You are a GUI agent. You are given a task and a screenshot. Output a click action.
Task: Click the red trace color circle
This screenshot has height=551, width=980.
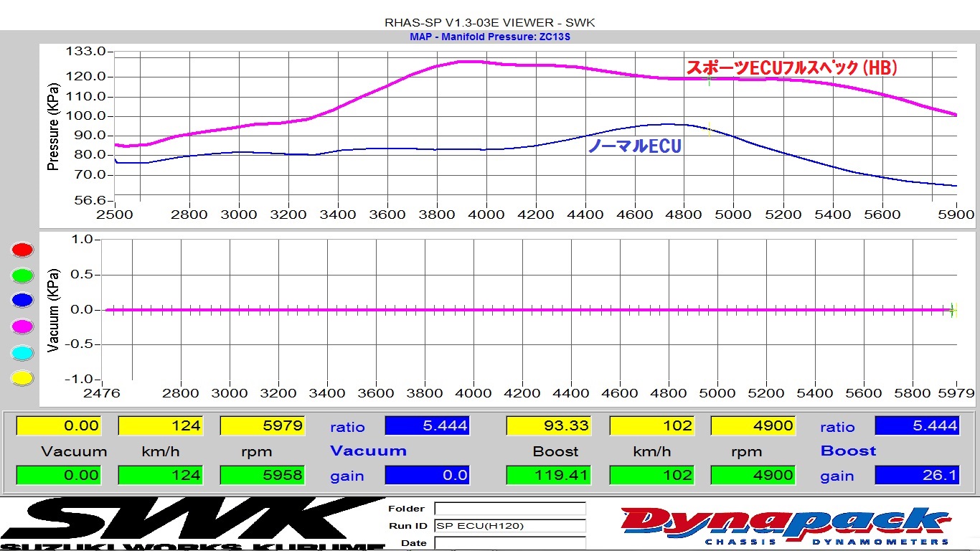pyautogui.click(x=23, y=250)
